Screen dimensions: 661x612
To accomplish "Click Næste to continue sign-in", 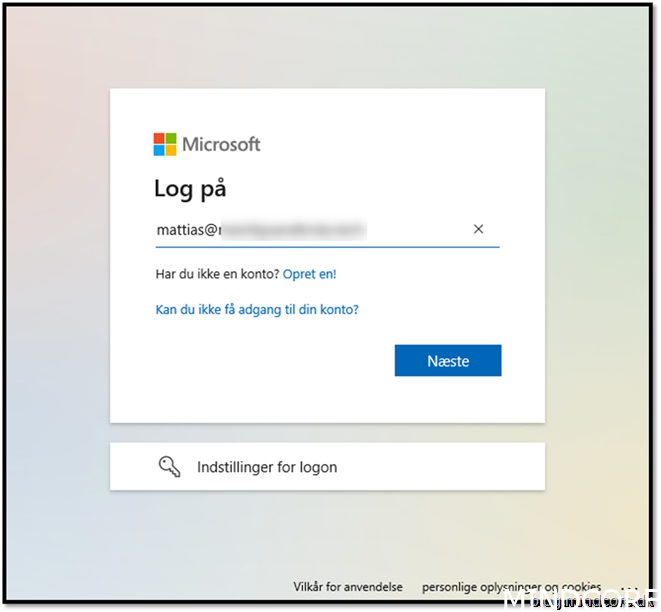I will (448, 360).
